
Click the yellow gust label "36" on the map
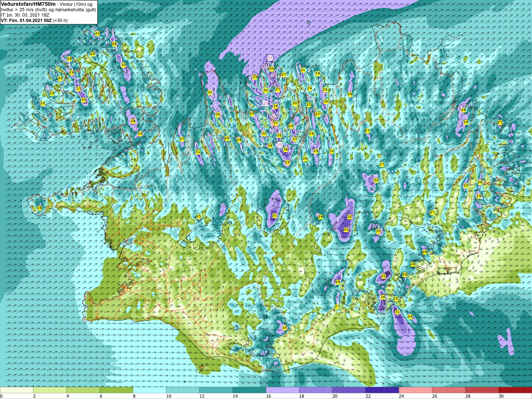point(275,106)
